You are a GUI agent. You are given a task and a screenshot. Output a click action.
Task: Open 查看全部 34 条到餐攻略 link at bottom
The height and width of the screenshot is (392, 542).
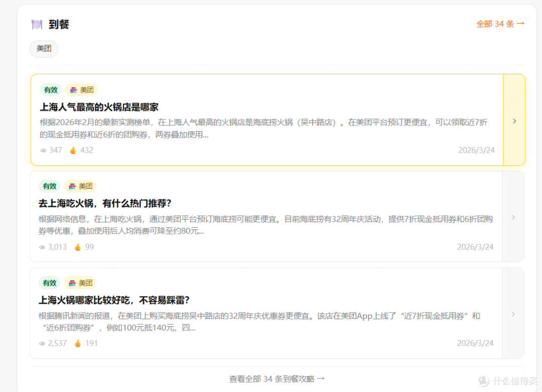(x=277, y=379)
